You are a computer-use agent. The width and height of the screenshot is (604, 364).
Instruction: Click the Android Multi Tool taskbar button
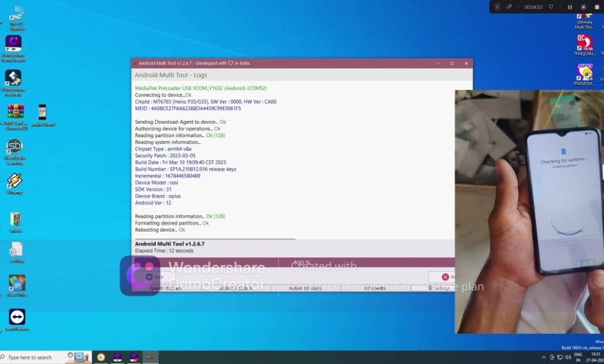[x=150, y=357]
